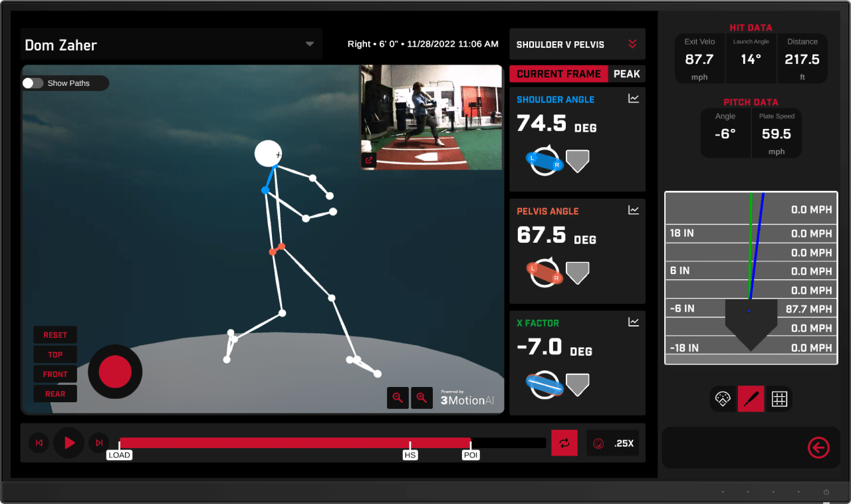Click the baseball field view icon
Viewport: 851px width, 504px height.
pyautogui.click(x=723, y=399)
